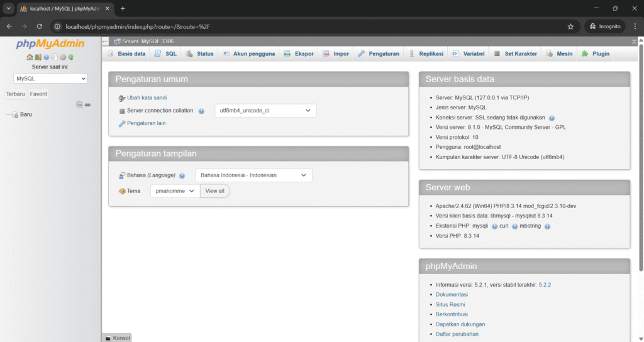Open the Dokumentasi link
Image resolution: width=644 pixels, height=342 pixels.
[452, 294]
